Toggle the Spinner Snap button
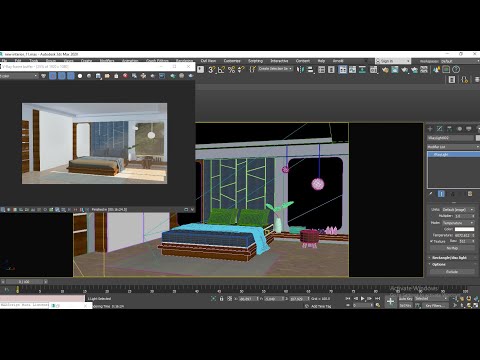Screen dimensions: 480x360 click(x=241, y=69)
